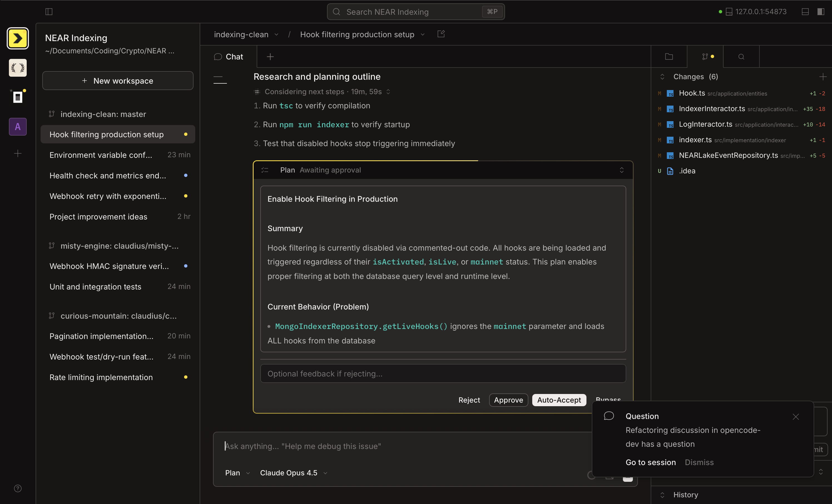832x504 pixels.
Task: Open Environment variable conf... session
Action: pyautogui.click(x=118, y=155)
